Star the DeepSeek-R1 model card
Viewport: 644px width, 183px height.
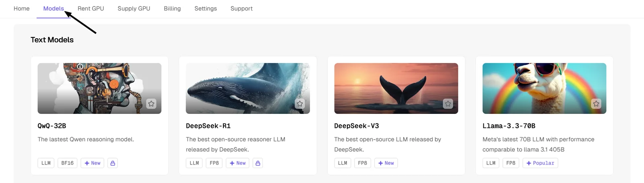click(x=300, y=104)
